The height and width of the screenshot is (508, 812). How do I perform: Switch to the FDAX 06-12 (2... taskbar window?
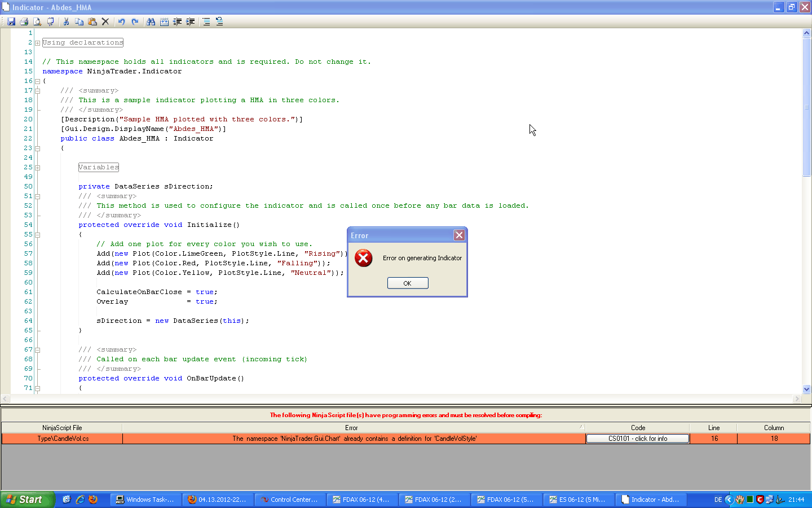pos(435,500)
